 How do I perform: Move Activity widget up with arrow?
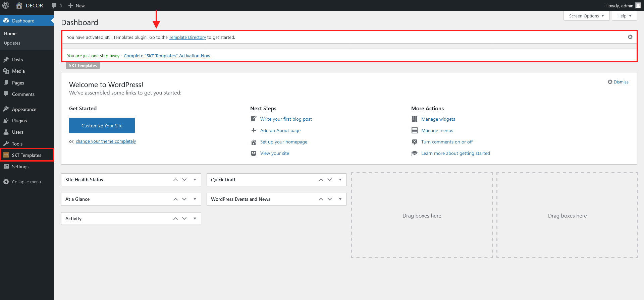(x=175, y=219)
